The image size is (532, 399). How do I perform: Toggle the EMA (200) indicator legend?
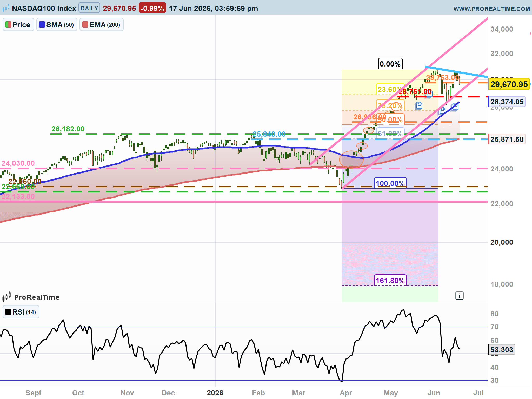(102, 25)
